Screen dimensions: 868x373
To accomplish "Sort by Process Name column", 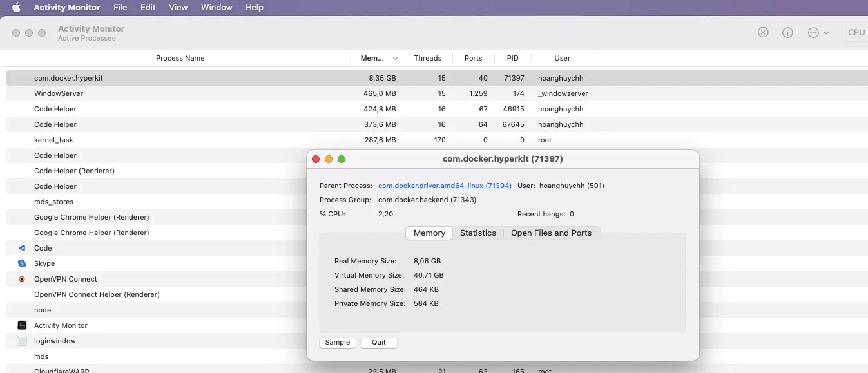I will (x=180, y=58).
